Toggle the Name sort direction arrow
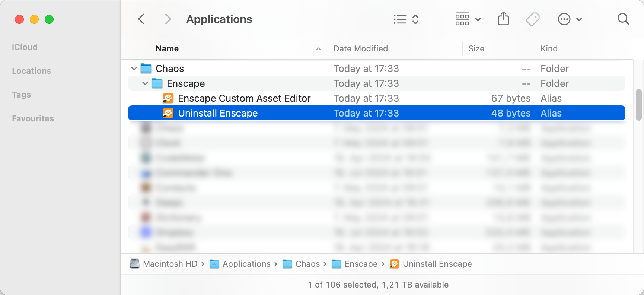The height and width of the screenshot is (295, 644). (318, 49)
